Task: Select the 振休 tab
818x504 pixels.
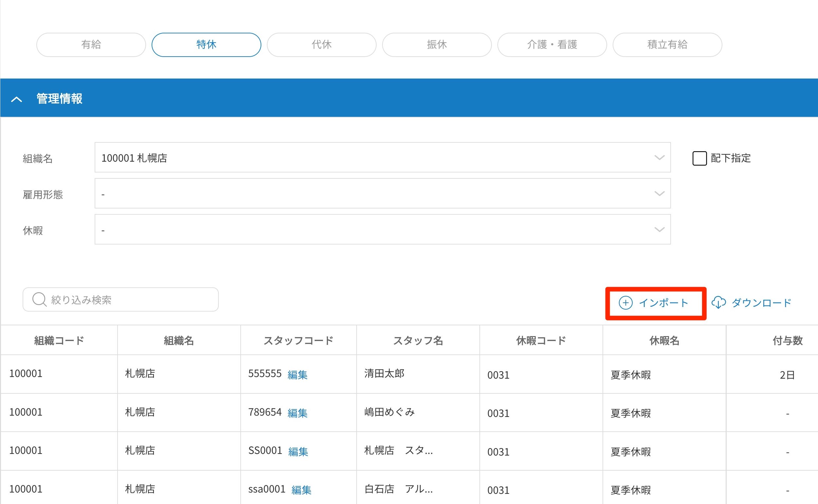Action: tap(437, 45)
